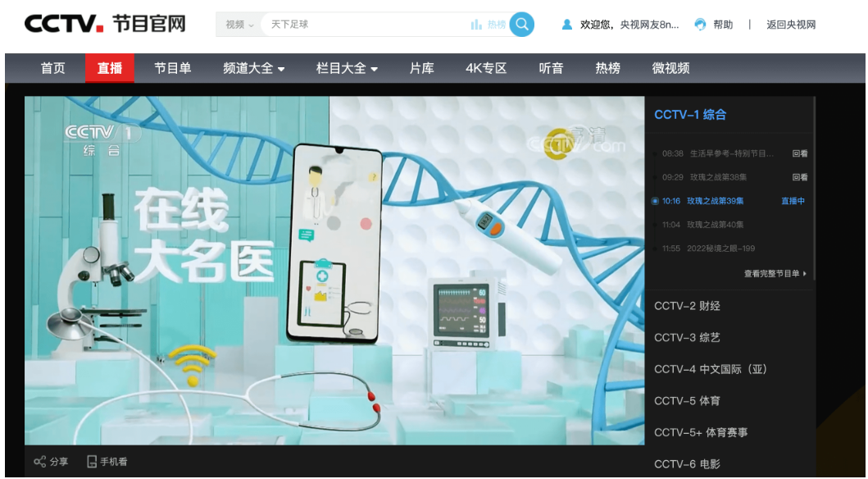Select the 直播 tab
Viewport: 868px width, 479px height.
(x=110, y=68)
